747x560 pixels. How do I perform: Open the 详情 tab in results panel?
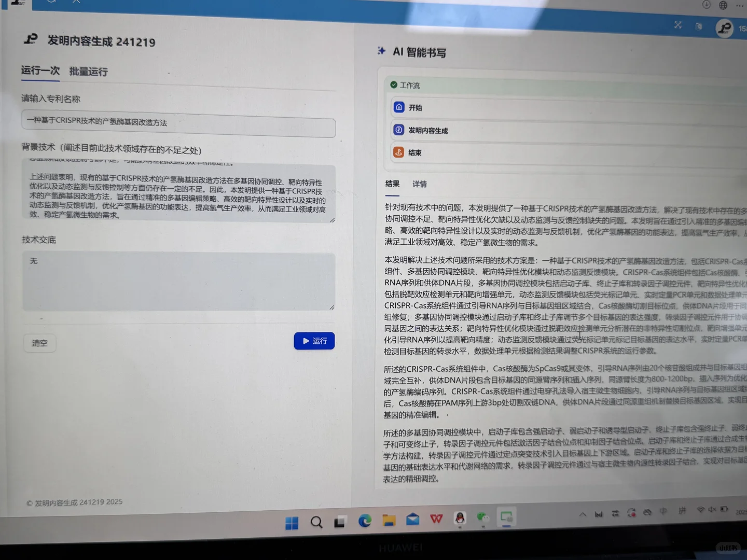point(419,184)
